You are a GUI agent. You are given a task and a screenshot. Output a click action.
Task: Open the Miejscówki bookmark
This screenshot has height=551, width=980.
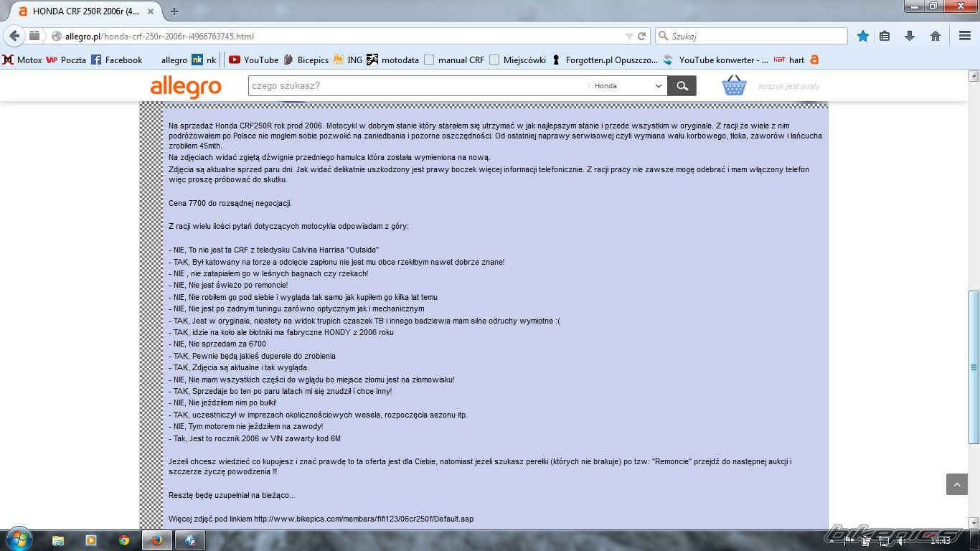(518, 60)
